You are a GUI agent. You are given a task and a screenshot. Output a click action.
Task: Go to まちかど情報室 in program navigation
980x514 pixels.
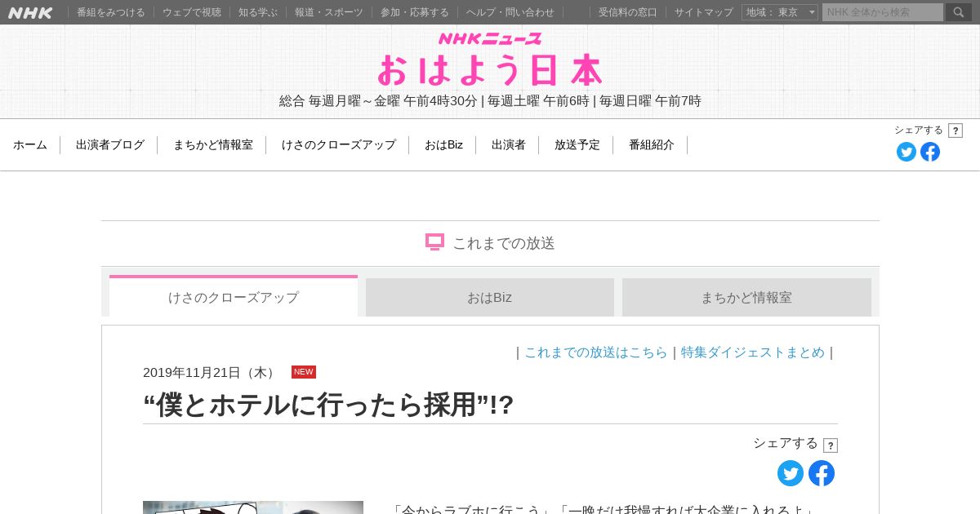click(213, 145)
